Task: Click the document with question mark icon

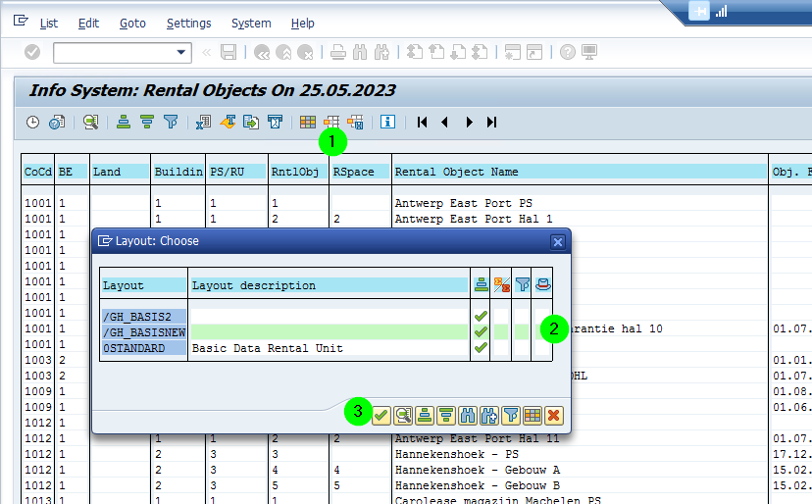Action: (x=57, y=123)
